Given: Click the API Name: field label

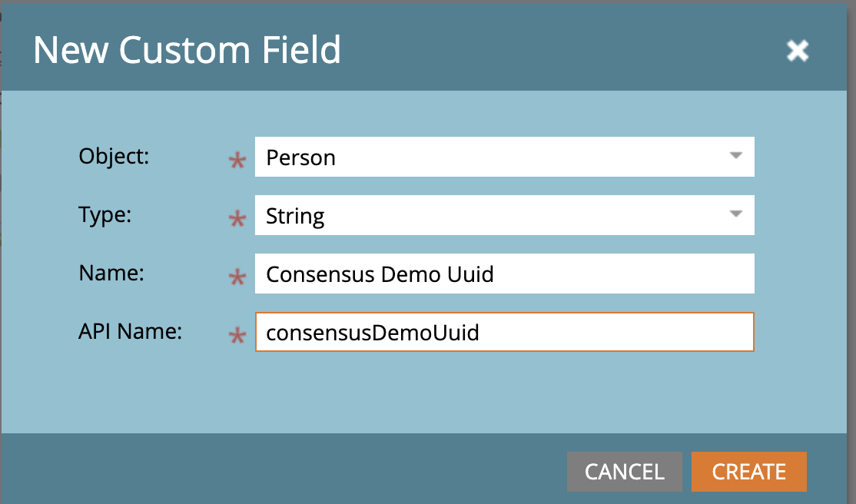Looking at the screenshot, I should click(131, 331).
